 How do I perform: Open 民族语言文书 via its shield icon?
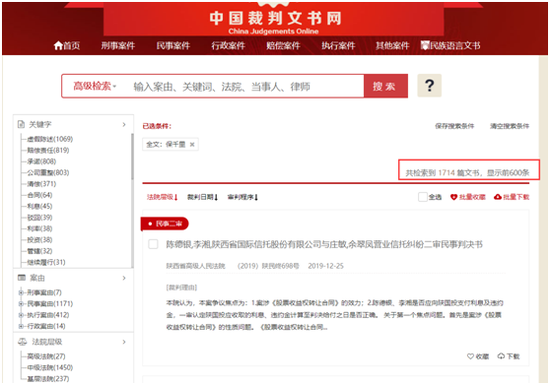pyautogui.click(x=425, y=45)
